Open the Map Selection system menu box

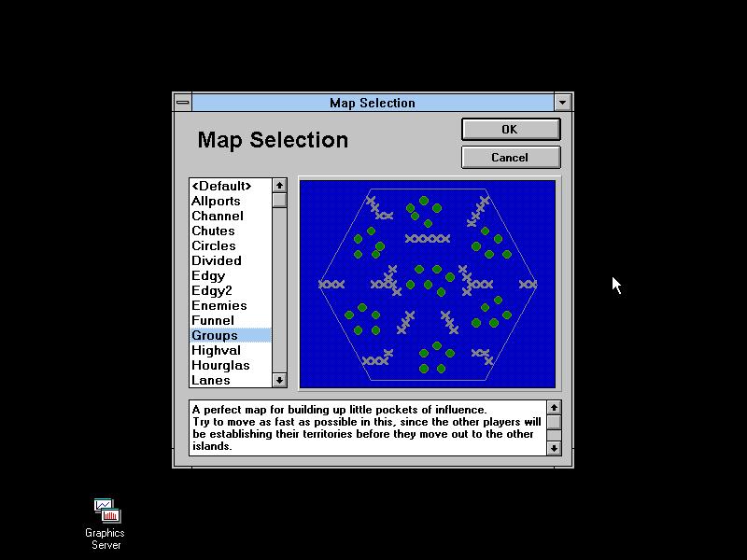coord(183,103)
